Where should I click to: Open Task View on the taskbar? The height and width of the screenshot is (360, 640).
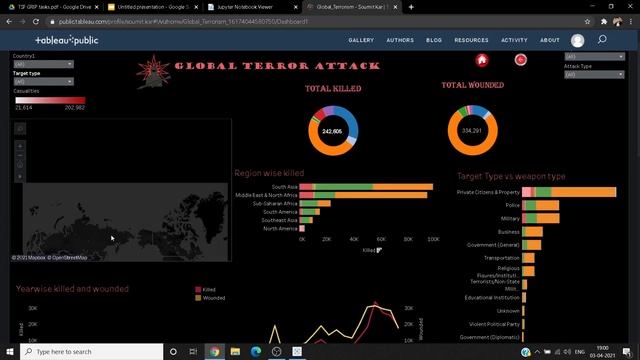coord(193,351)
